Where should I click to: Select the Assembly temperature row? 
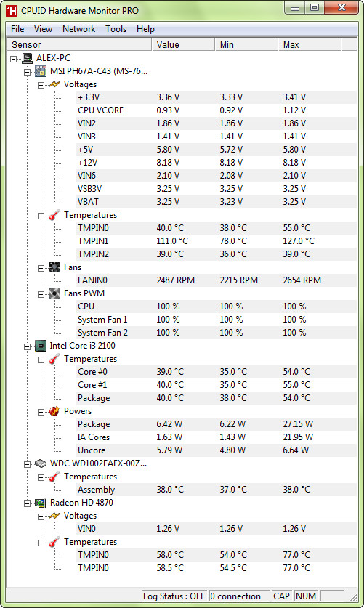pos(217,490)
